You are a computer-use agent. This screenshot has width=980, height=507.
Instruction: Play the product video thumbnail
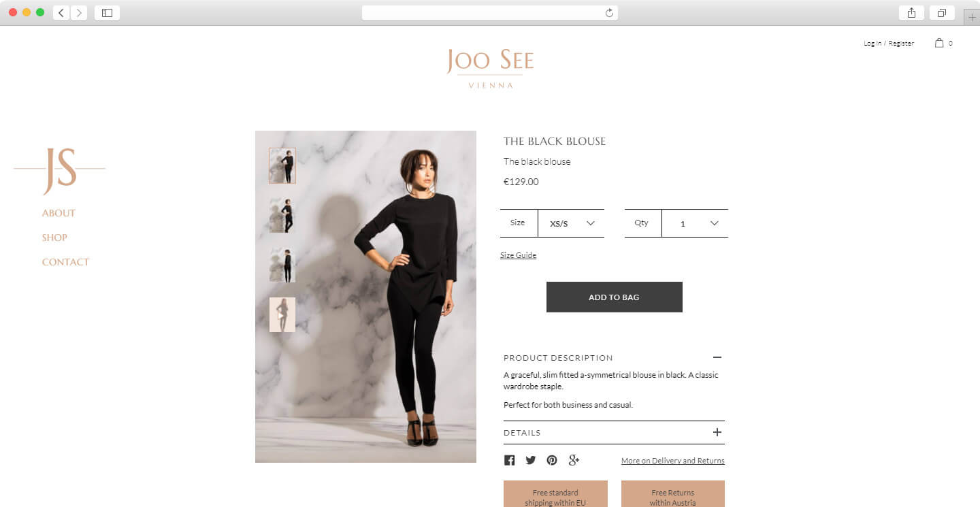tap(282, 314)
